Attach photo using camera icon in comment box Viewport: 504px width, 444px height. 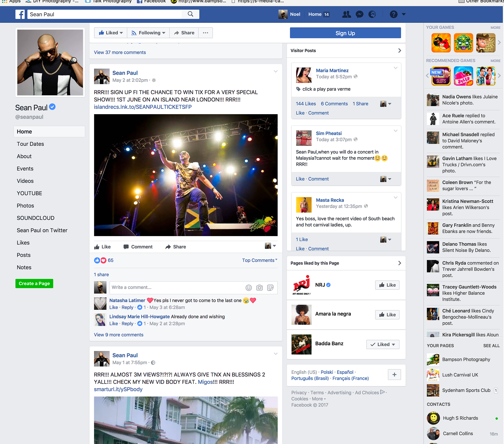click(259, 288)
